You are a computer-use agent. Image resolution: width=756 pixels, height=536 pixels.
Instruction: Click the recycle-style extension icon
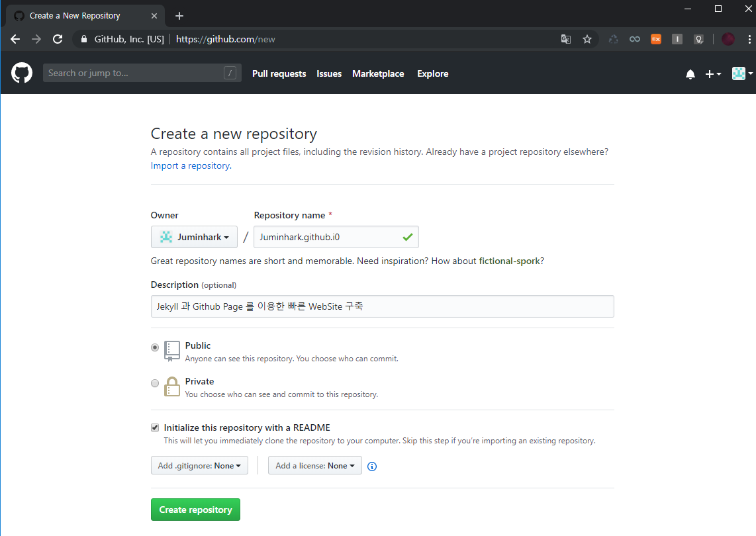pyautogui.click(x=613, y=39)
